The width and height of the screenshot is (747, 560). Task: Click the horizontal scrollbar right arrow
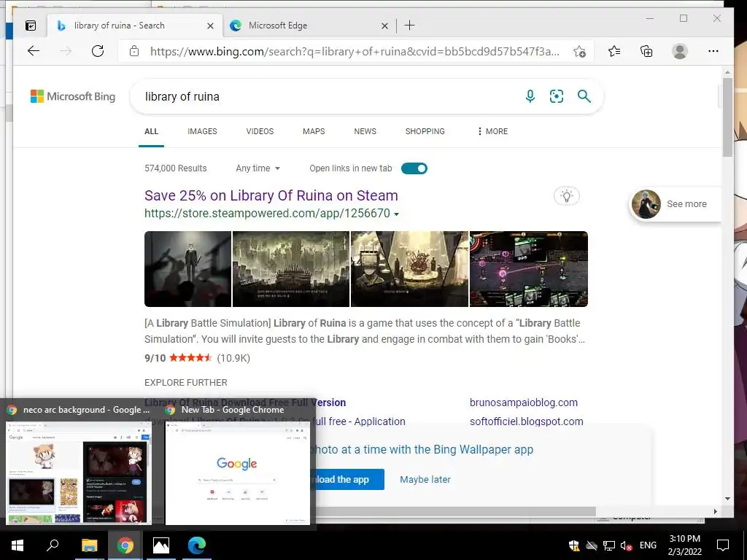coord(715,511)
